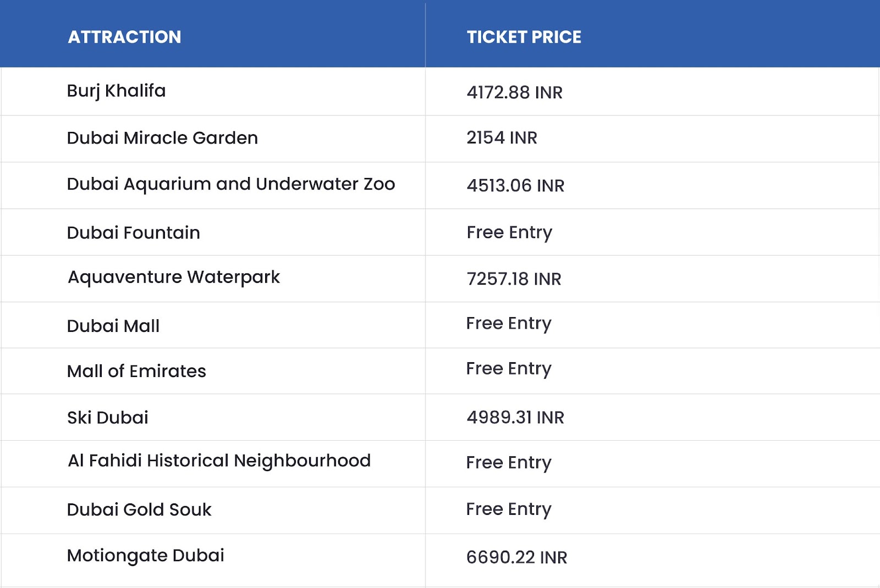Screen dimensions: 880x588
Task: Click Al Fahidi Historical Neighbourhood text
Action: 219,461
